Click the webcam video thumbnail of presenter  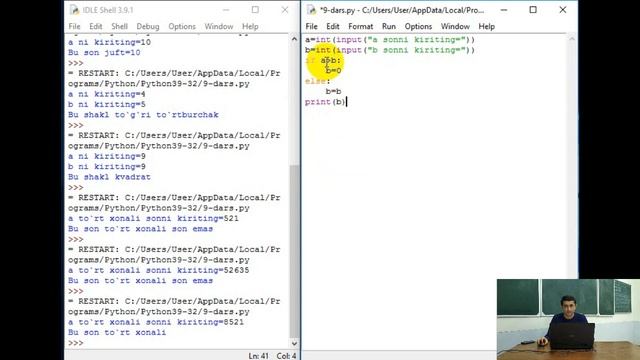pos(568,319)
